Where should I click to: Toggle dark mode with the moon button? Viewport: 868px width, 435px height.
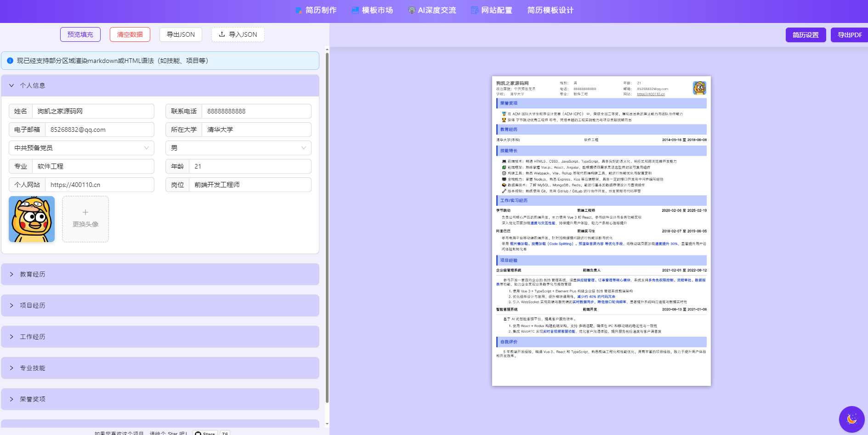point(851,419)
